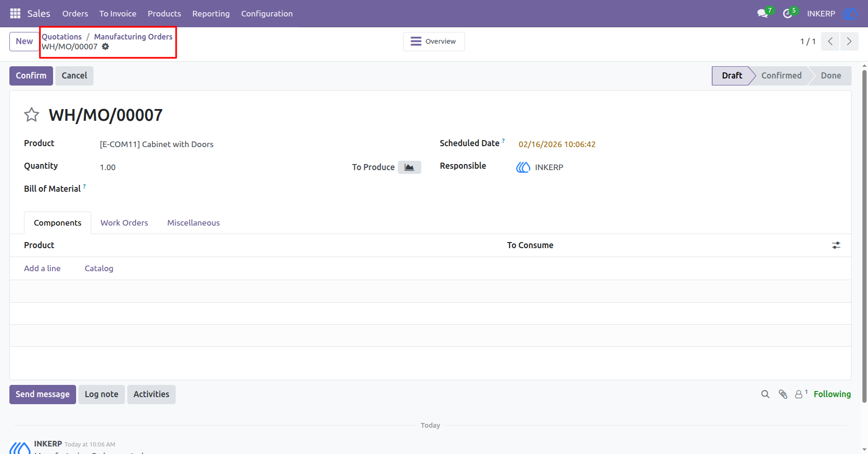Open the Configuration menu
The height and width of the screenshot is (454, 868).
(267, 14)
